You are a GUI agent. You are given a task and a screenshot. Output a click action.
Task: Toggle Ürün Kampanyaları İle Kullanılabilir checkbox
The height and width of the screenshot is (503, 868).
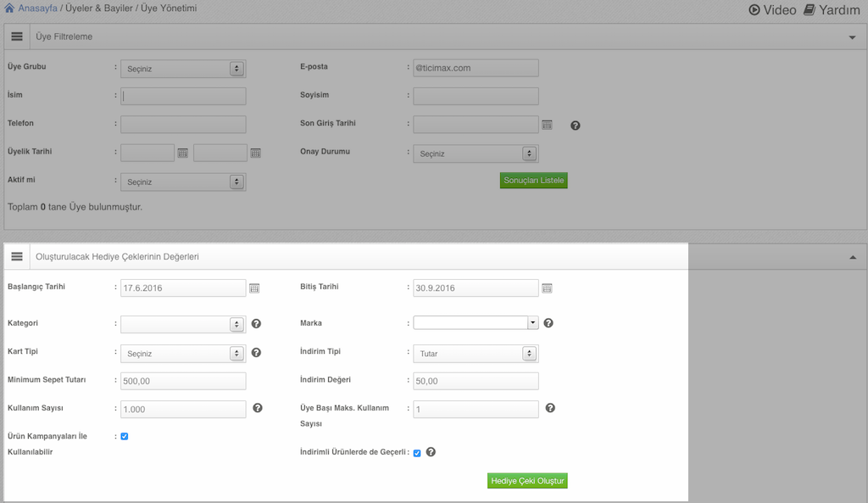click(x=125, y=436)
